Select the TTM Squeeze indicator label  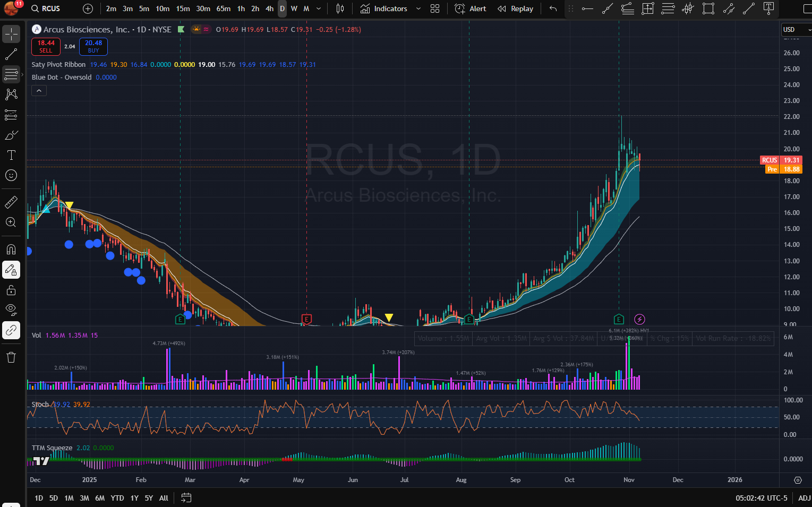point(52,448)
